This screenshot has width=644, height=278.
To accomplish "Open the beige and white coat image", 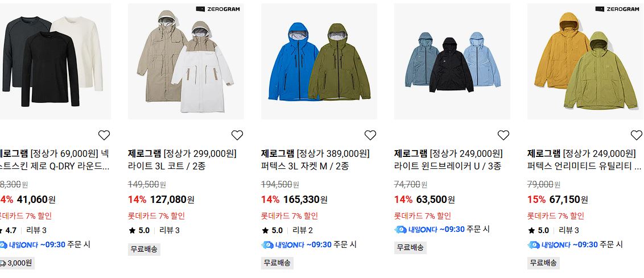I will click(x=185, y=61).
